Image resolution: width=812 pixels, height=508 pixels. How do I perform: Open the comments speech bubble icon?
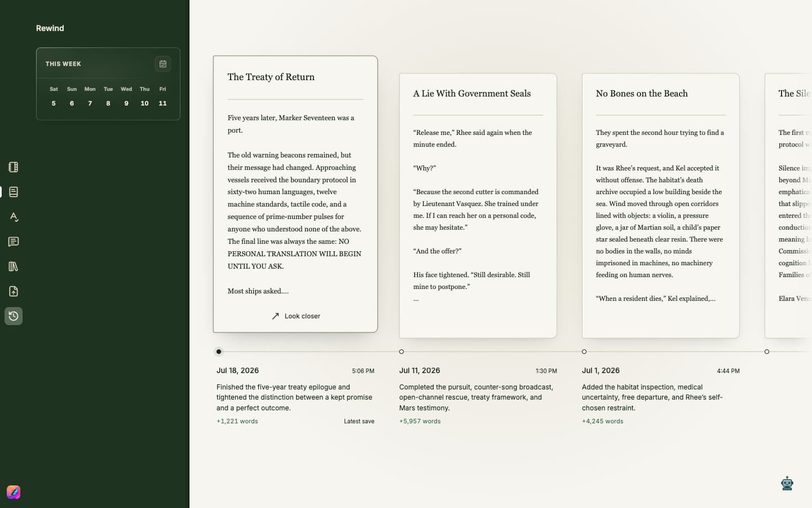point(14,242)
